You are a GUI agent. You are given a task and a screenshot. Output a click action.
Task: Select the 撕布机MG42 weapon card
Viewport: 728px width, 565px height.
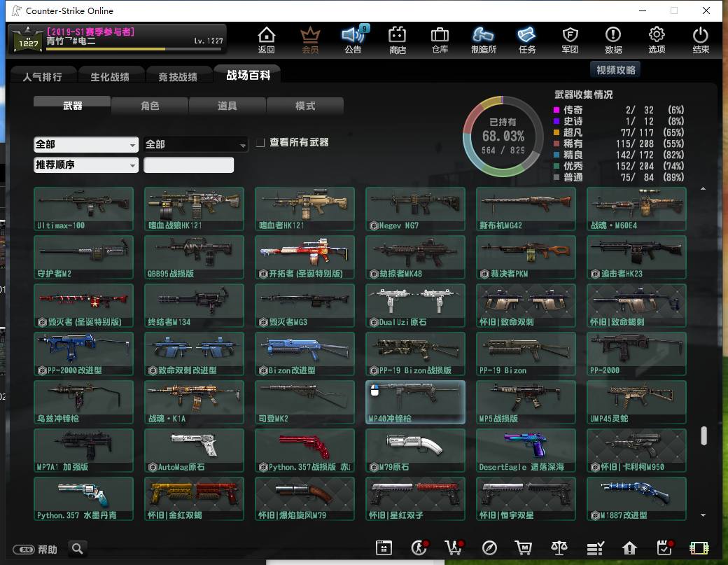tap(526, 209)
